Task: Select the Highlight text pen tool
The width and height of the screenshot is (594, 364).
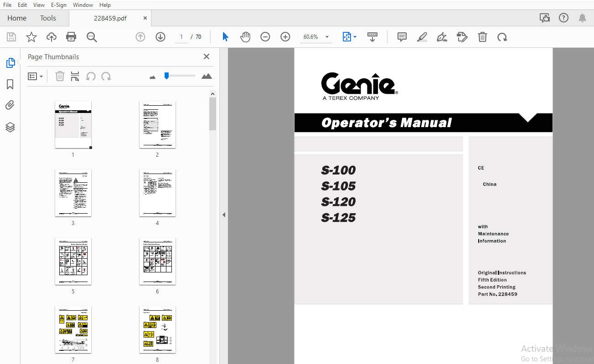Action: pyautogui.click(x=422, y=37)
